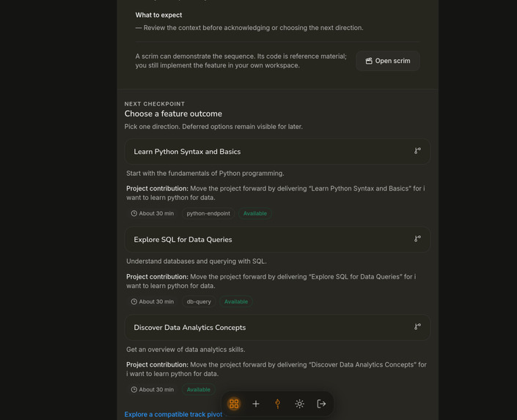Select the Learn Python Syntax and Basics card
517x420 pixels.
click(277, 152)
